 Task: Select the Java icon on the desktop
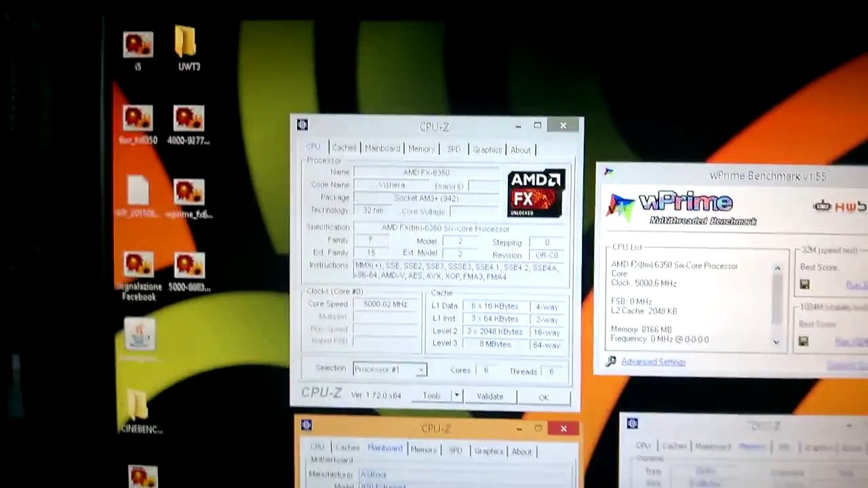click(x=140, y=337)
